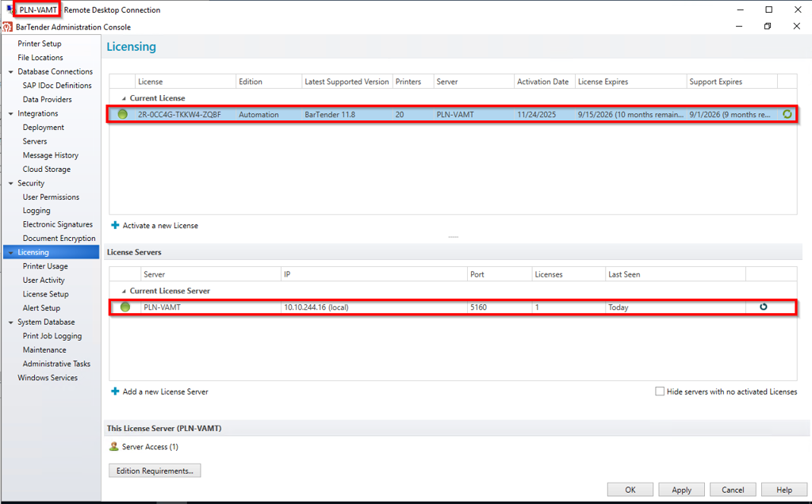Click the Cancel button
The height and width of the screenshot is (504, 812).
pyautogui.click(x=733, y=490)
